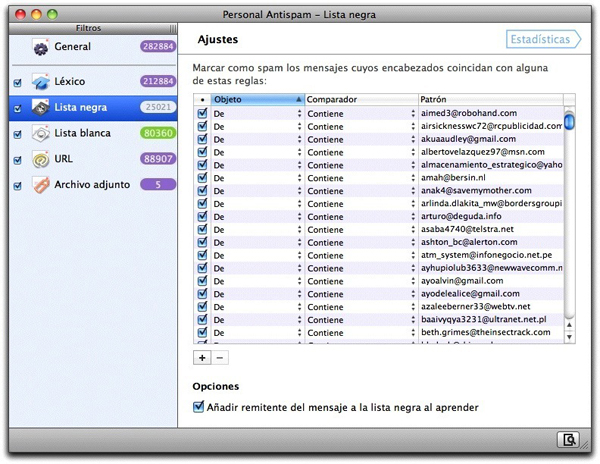This screenshot has height=464, width=600.
Task: Select the Lista blanca row label
Action: coord(82,133)
